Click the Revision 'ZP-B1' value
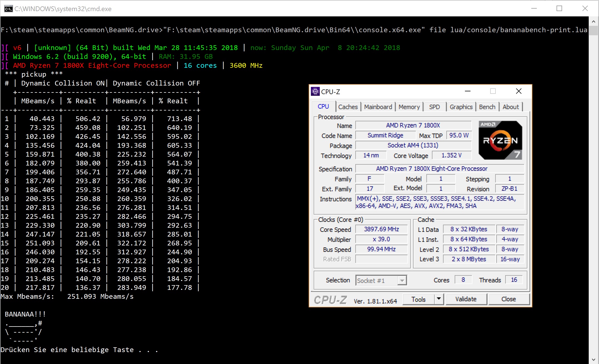Screen dimensions: 599x364 point(510,189)
